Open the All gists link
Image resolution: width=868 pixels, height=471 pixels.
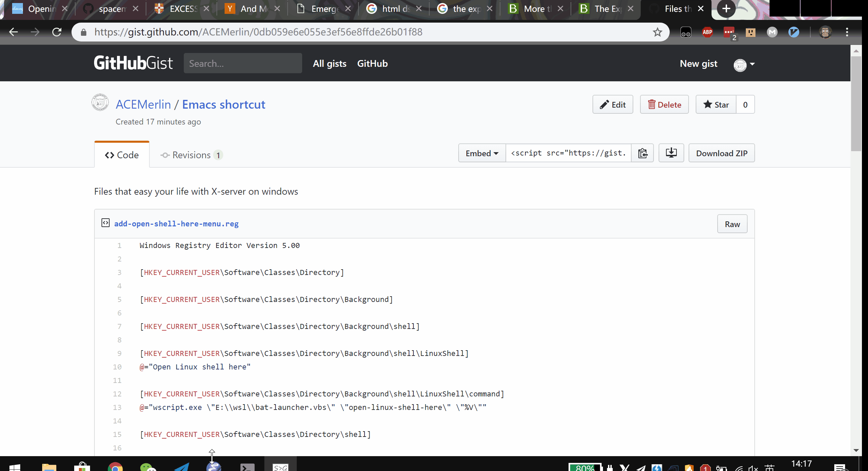tap(329, 63)
